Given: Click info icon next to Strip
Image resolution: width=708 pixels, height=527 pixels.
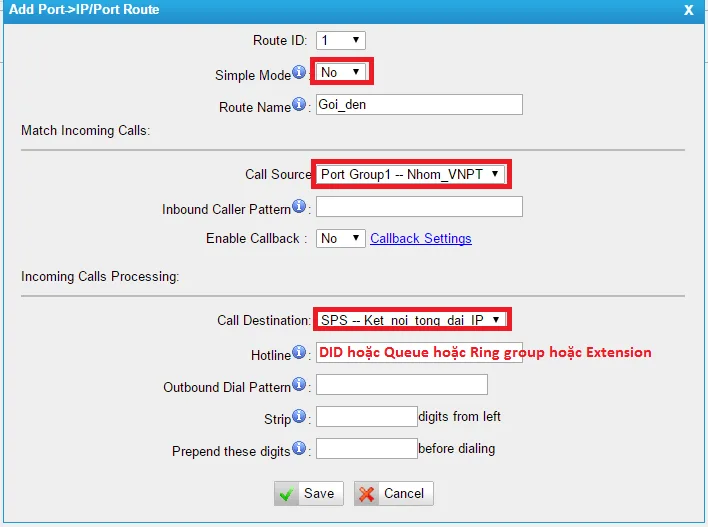Looking at the screenshot, I should tap(299, 417).
